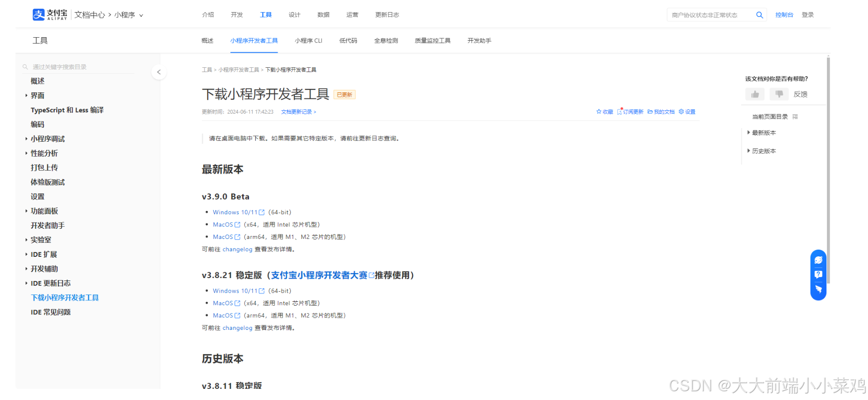The height and width of the screenshot is (400, 868).
Task: Open the 运营 top menu
Action: pyautogui.click(x=353, y=15)
